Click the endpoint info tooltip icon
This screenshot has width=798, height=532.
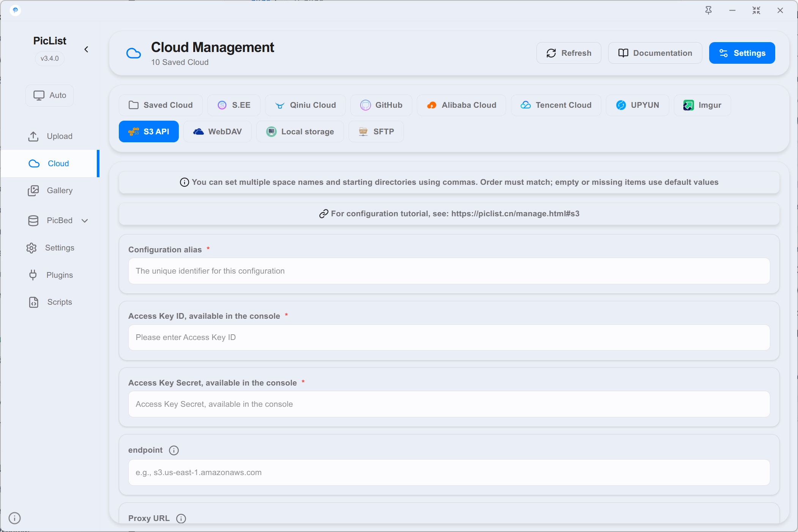click(x=174, y=450)
